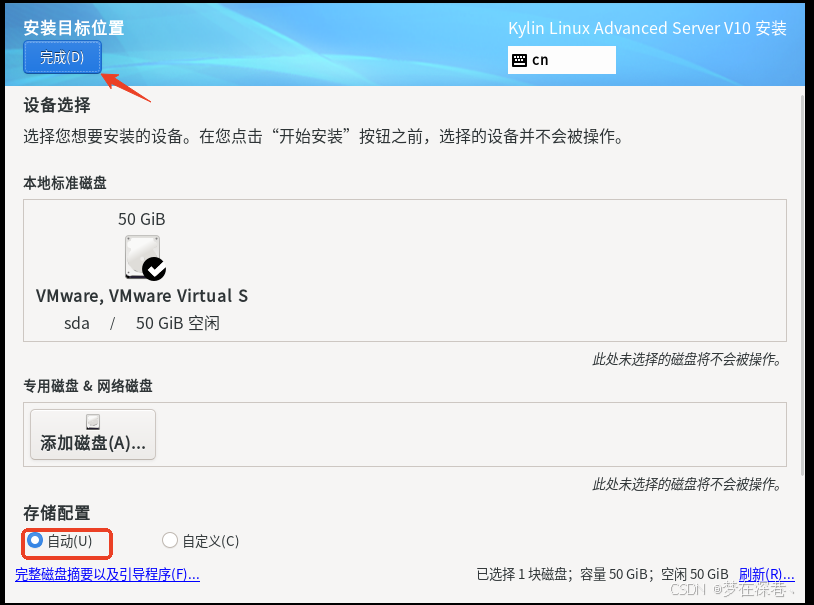This screenshot has height=605, width=814.
Task: Click the 'sda / 50 GiB 空闲' text
Action: point(142,324)
